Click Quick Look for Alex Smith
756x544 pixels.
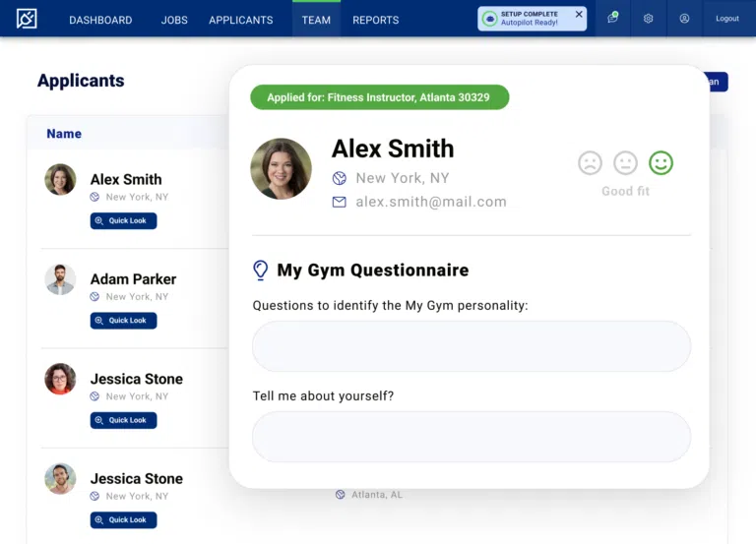pos(123,221)
